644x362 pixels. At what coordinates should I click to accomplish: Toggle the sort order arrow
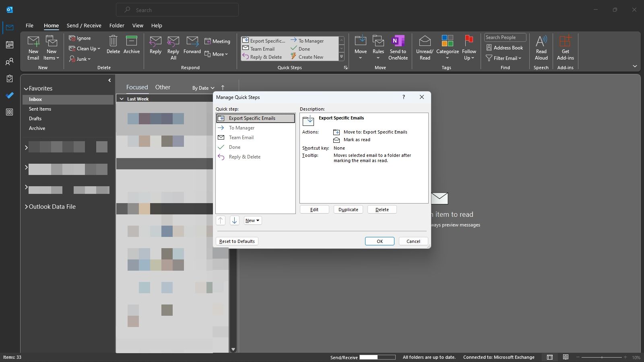tap(223, 88)
